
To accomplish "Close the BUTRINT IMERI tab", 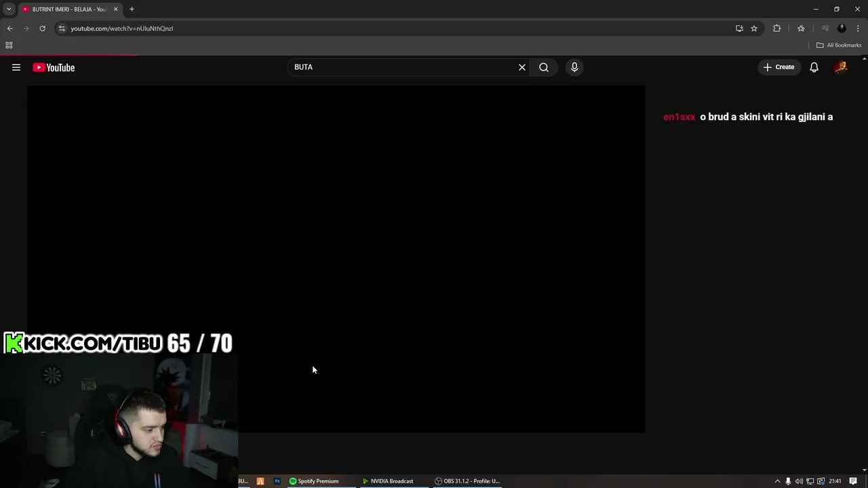I will click(115, 9).
